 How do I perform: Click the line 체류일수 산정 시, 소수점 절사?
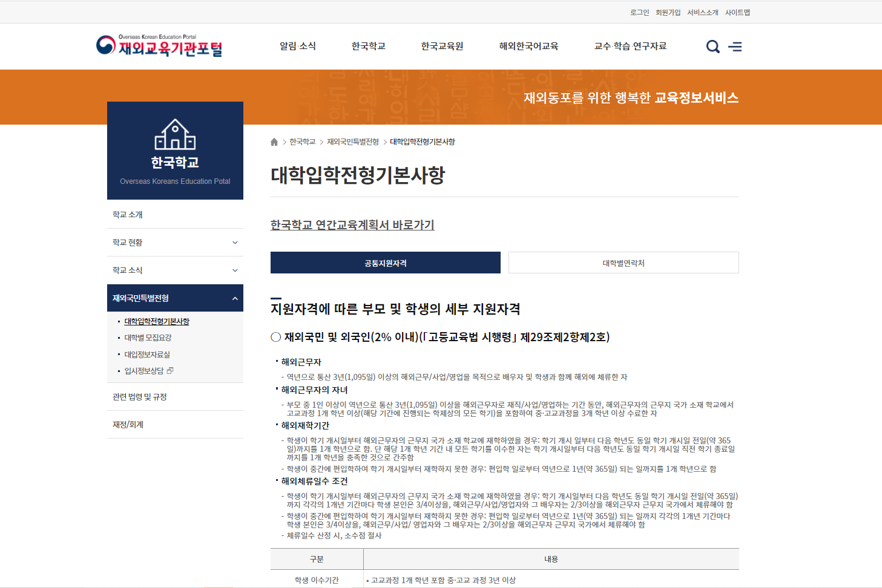click(334, 536)
